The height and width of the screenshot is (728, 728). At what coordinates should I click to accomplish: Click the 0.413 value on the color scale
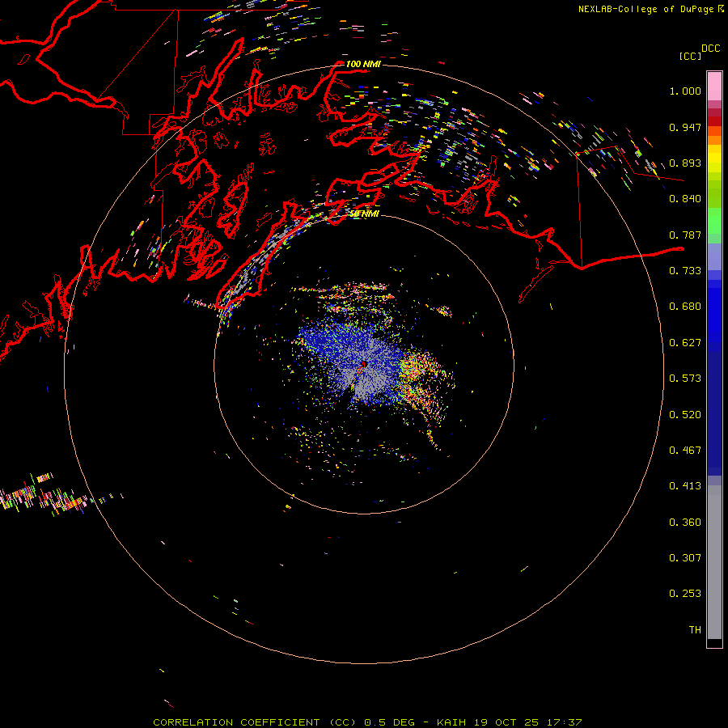pyautogui.click(x=685, y=486)
